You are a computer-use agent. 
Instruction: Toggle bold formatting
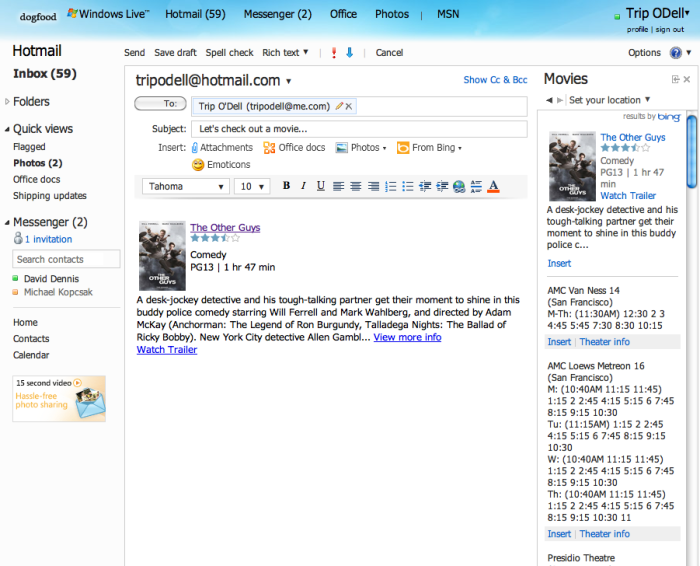click(287, 186)
